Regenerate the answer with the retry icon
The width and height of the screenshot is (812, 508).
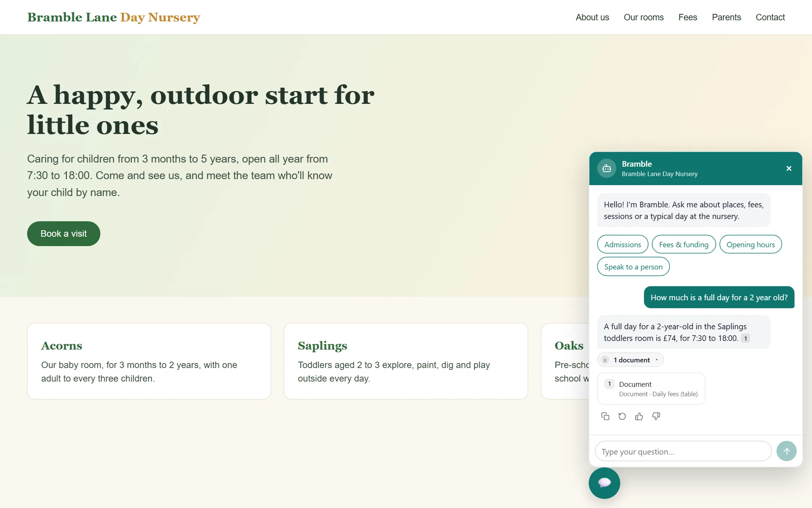coord(622,416)
